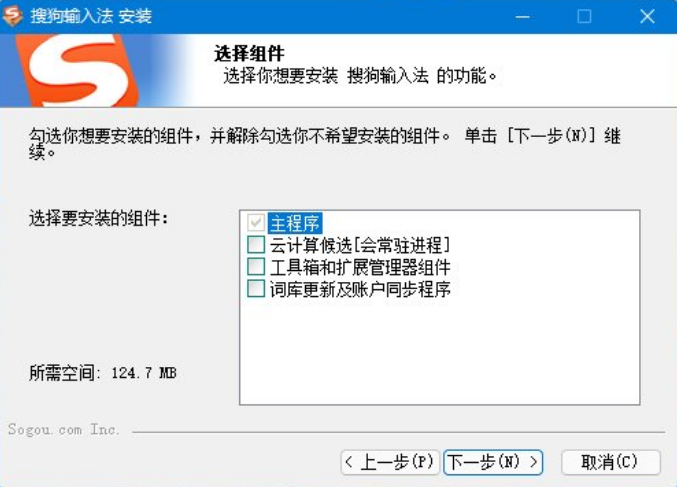Continue with 下一步(N) button
This screenshot has width=677, height=487.
[x=493, y=462]
